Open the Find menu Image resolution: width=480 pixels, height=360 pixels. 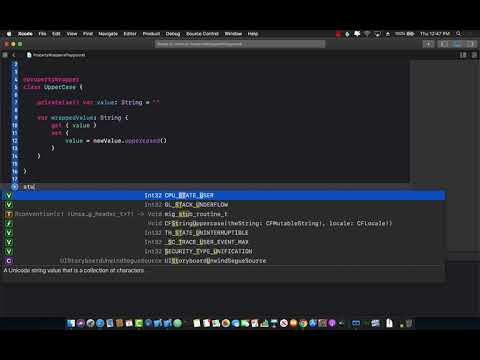(x=88, y=34)
